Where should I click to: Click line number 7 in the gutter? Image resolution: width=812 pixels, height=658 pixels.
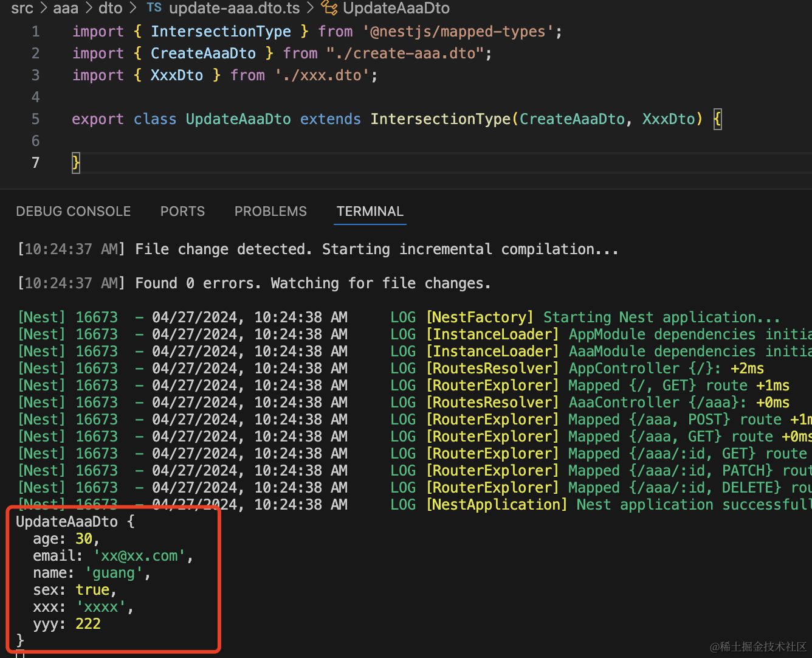pyautogui.click(x=36, y=163)
